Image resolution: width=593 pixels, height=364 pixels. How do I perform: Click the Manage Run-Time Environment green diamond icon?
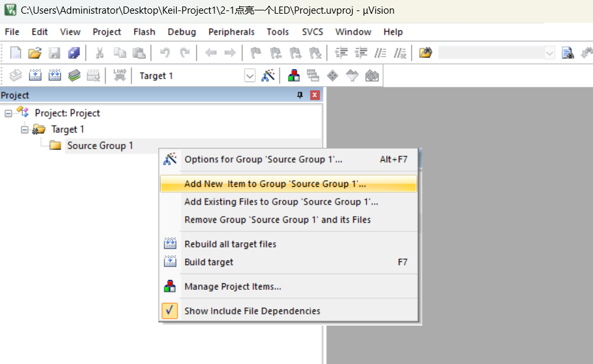point(332,76)
